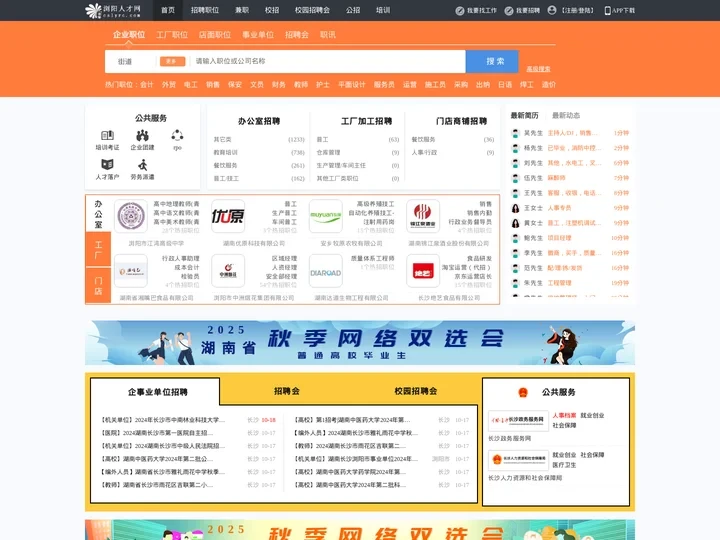Open 校招 in top navigation
This screenshot has width=720, height=540.
272,10
